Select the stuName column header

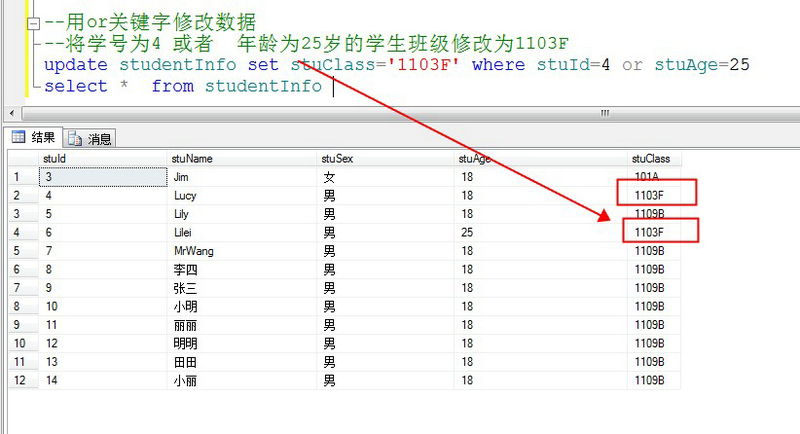pos(242,159)
